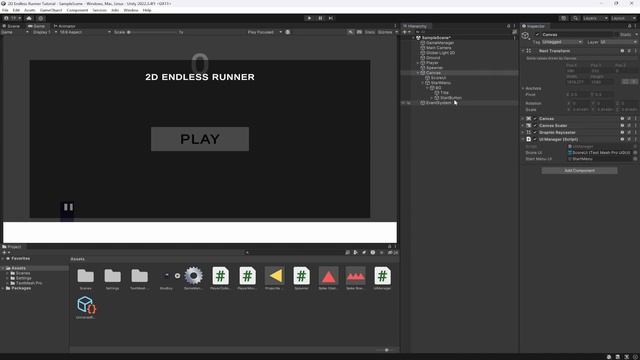Image resolution: width=640 pixels, height=360 pixels.
Task: Collapse the Canvas object in Hierarchy
Action: (418, 73)
